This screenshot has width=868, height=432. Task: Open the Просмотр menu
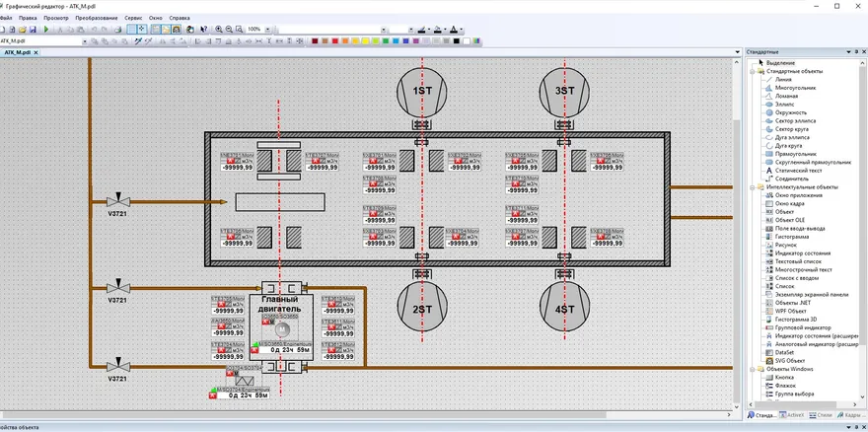(56, 18)
